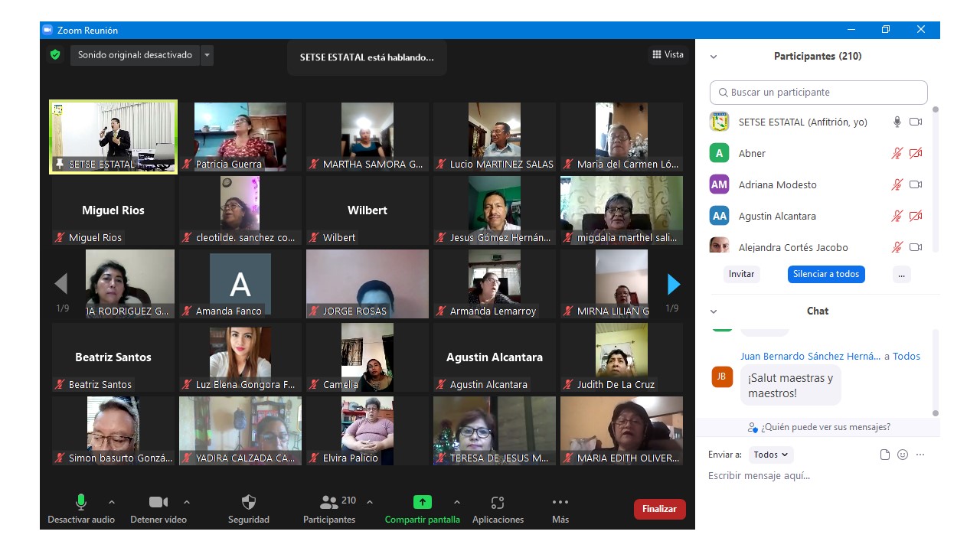The height and width of the screenshot is (551, 980).
Task: Open Sonido original dropdown arrow
Action: click(207, 55)
